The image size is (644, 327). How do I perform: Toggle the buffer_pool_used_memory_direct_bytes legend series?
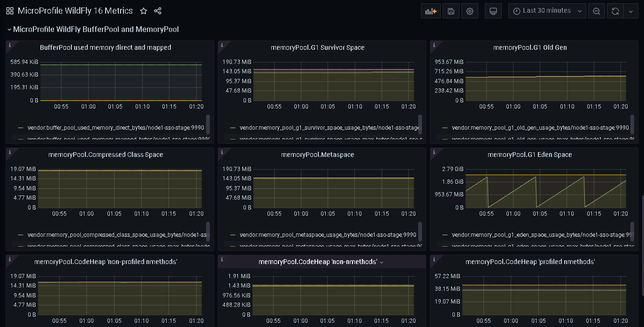[116, 127]
